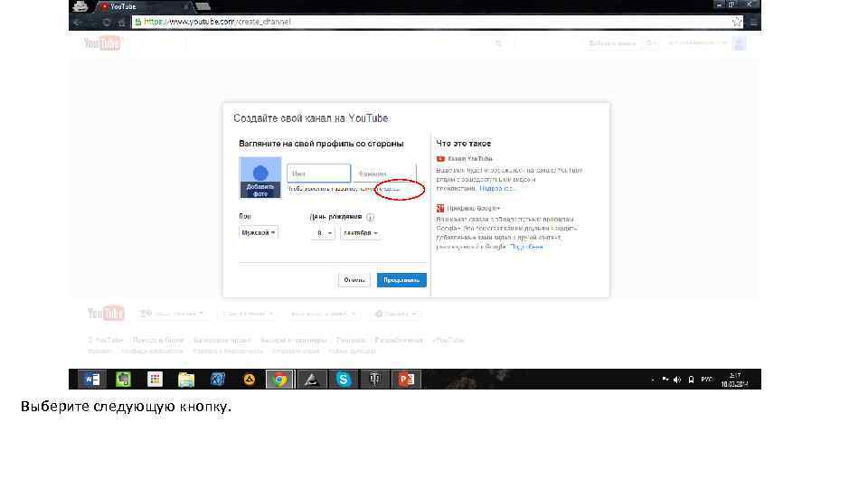
Task: Open Microsoft Word from the taskbar
Action: point(92,379)
